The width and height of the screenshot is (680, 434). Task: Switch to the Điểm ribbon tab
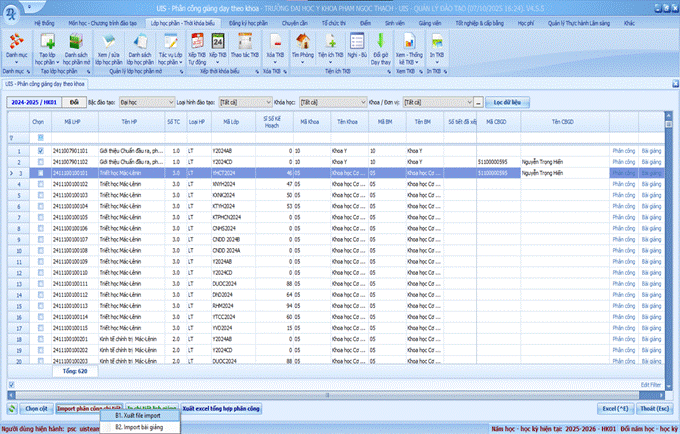365,23
